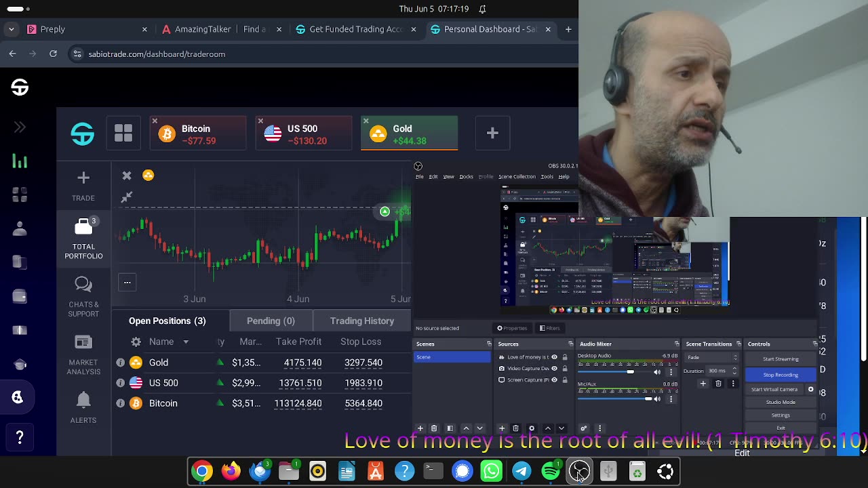Mute Desktop Audio in OBS mixer

[656, 371]
